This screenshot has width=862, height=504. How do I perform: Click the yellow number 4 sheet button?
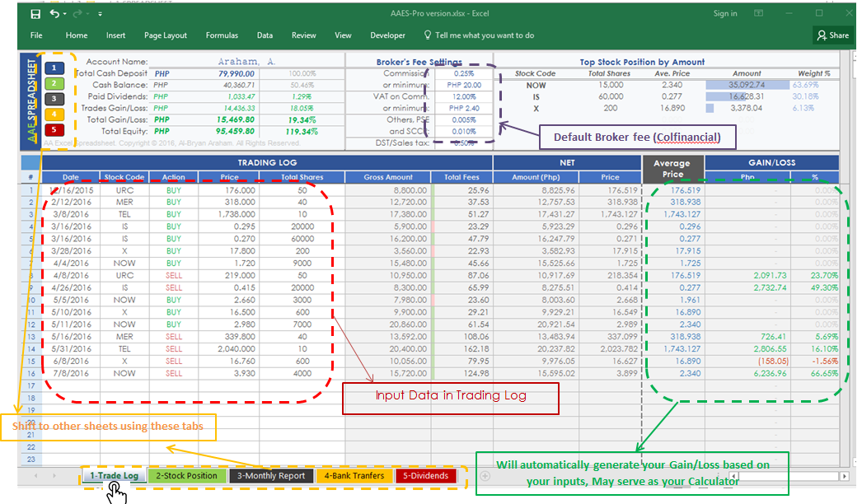tap(54, 114)
